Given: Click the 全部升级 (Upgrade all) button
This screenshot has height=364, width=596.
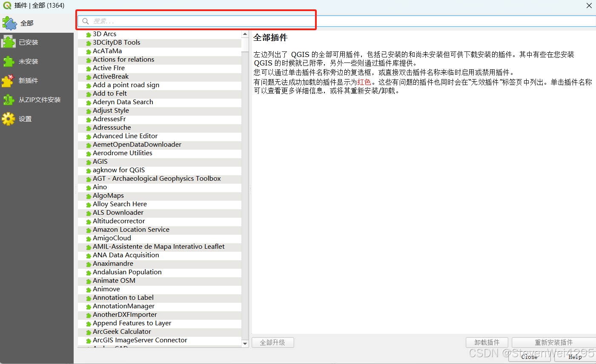Looking at the screenshot, I should pos(273,342).
